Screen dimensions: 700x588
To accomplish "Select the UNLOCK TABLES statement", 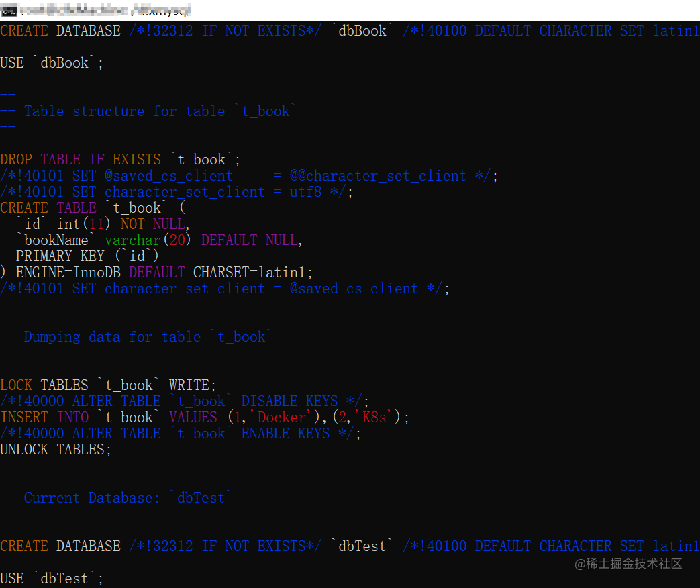I will tap(54, 449).
